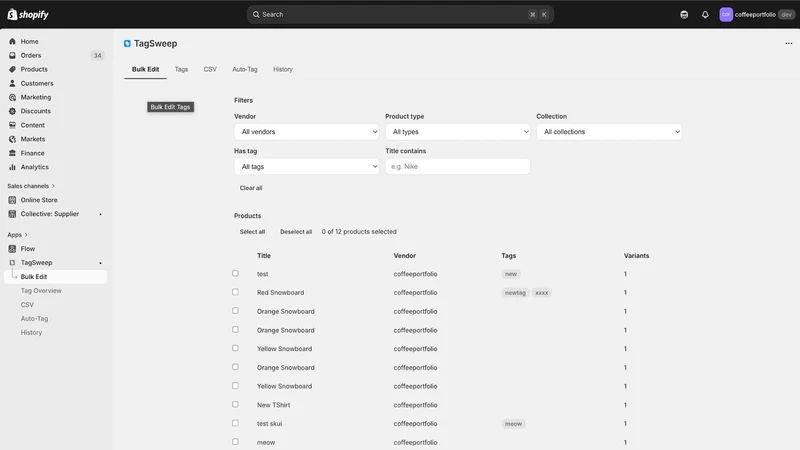Open Content in the sidebar
The width and height of the screenshot is (800, 450).
33,125
